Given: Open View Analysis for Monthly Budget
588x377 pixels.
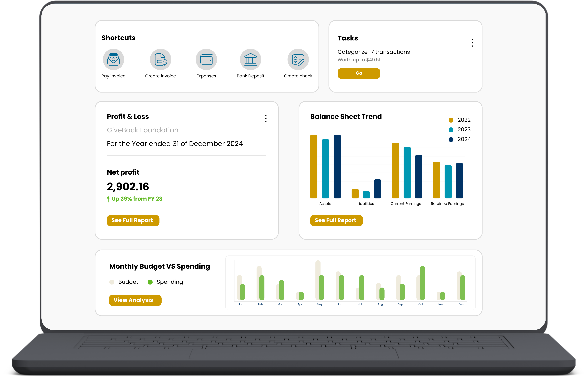Looking at the screenshot, I should click(135, 300).
